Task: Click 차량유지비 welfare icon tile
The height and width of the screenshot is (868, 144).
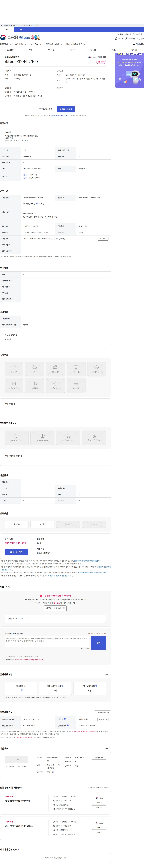Action: pos(55,369)
